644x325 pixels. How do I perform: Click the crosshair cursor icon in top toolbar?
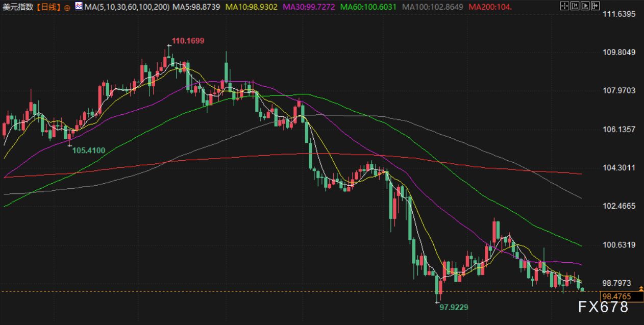[564, 6]
